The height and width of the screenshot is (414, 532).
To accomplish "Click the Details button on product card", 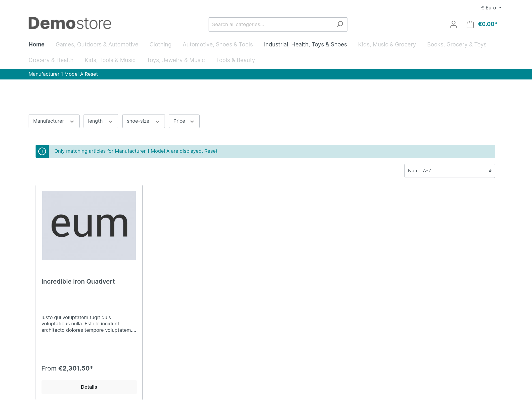I will coord(89,387).
